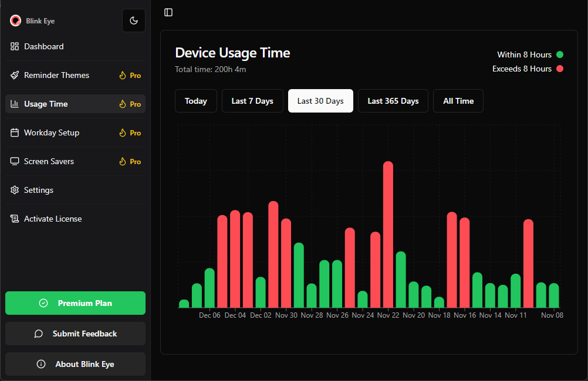Open Settings via the gear icon

pos(14,190)
